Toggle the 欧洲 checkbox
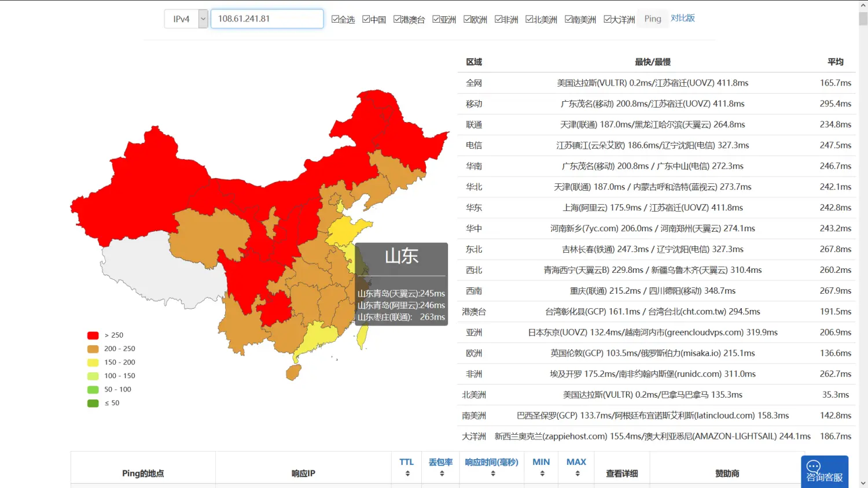 (468, 19)
